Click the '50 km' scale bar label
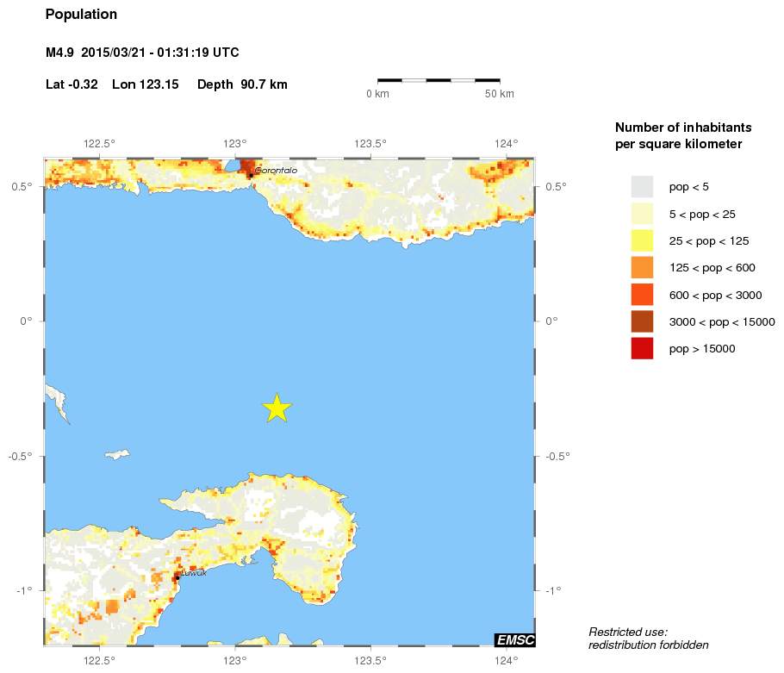This screenshot has width=784, height=673. point(500,94)
